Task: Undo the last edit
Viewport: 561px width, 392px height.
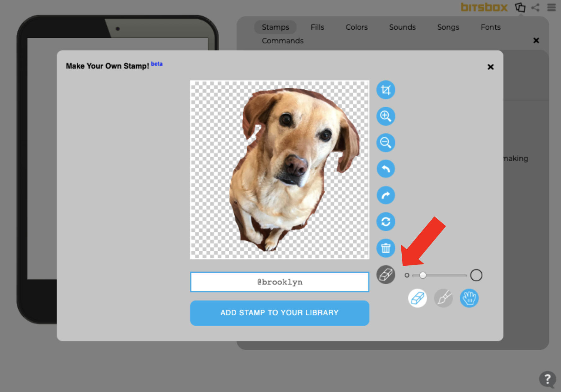Action: click(x=386, y=169)
